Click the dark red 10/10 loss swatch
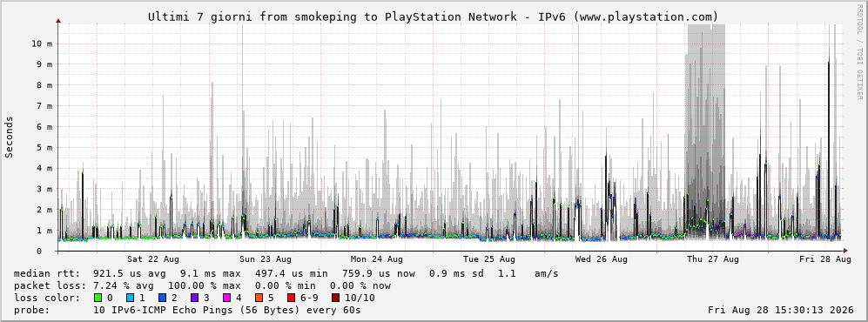Screen dimensions: 868x322 336,298
